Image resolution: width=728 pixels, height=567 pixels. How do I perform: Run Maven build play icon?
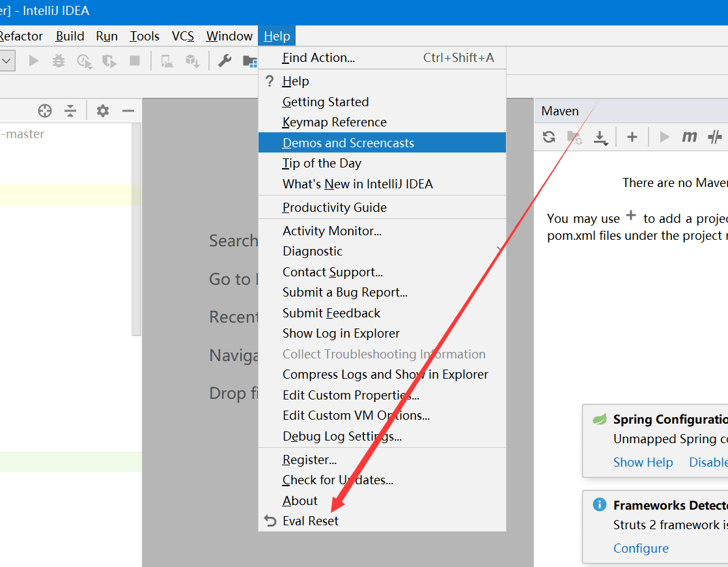664,137
